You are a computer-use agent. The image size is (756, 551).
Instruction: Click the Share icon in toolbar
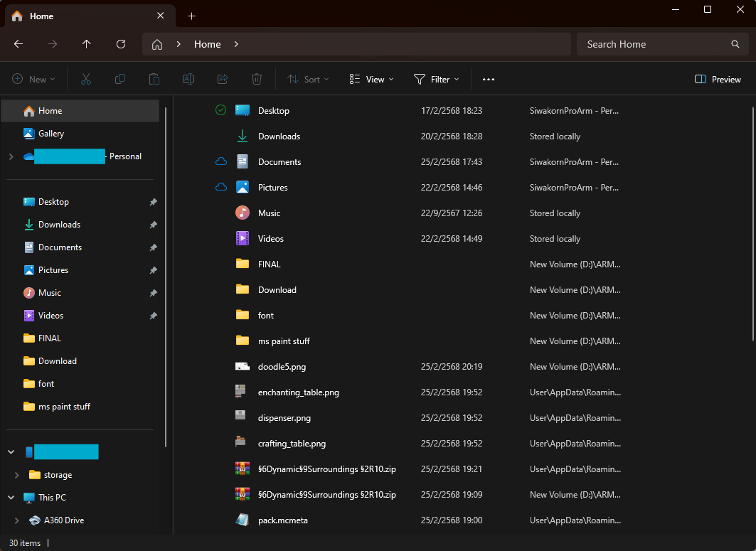223,80
